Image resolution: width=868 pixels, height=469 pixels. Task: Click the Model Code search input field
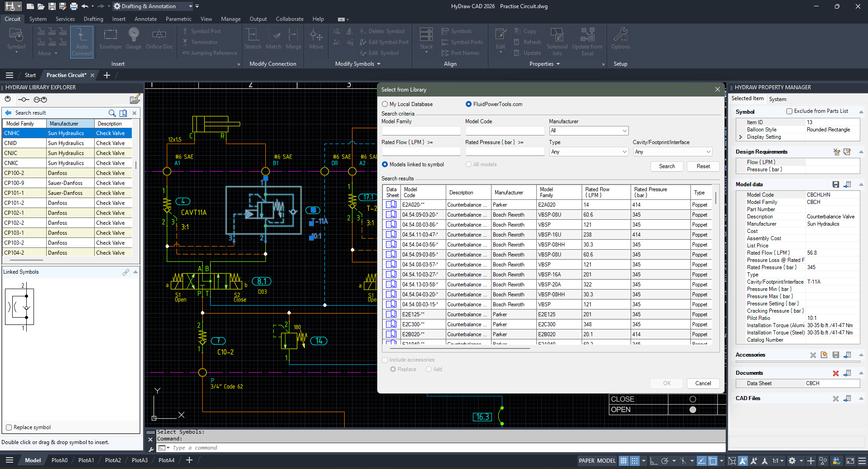tap(505, 131)
